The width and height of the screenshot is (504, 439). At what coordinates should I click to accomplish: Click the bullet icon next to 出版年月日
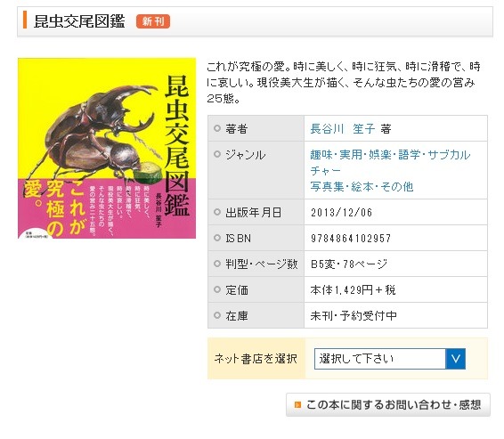point(217,212)
